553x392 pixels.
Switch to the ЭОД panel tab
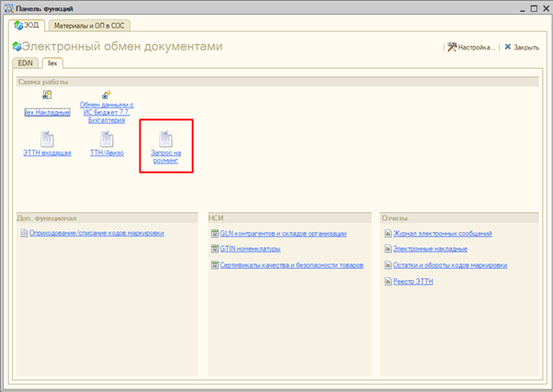(28, 26)
